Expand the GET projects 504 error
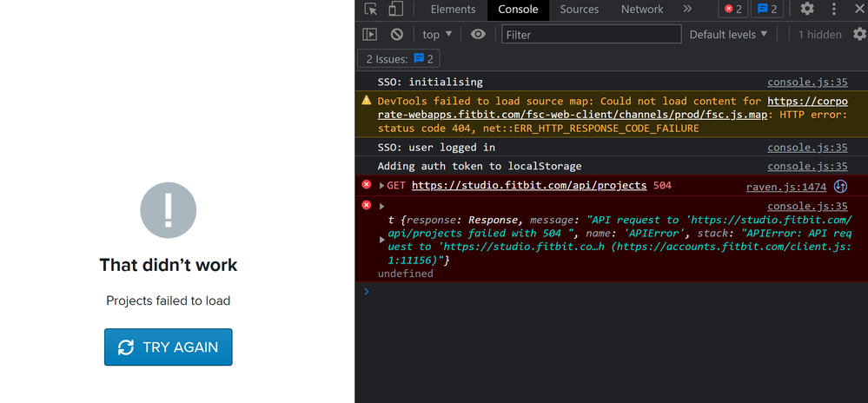This screenshot has height=403, width=868. tap(382, 186)
